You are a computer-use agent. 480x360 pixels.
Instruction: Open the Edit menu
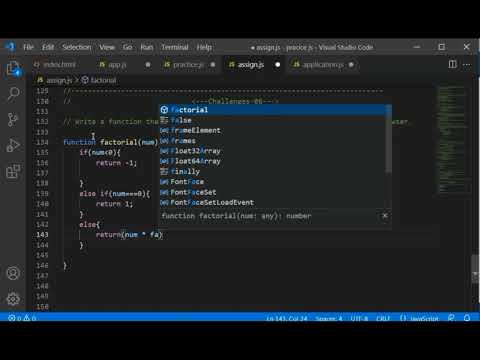point(48,47)
